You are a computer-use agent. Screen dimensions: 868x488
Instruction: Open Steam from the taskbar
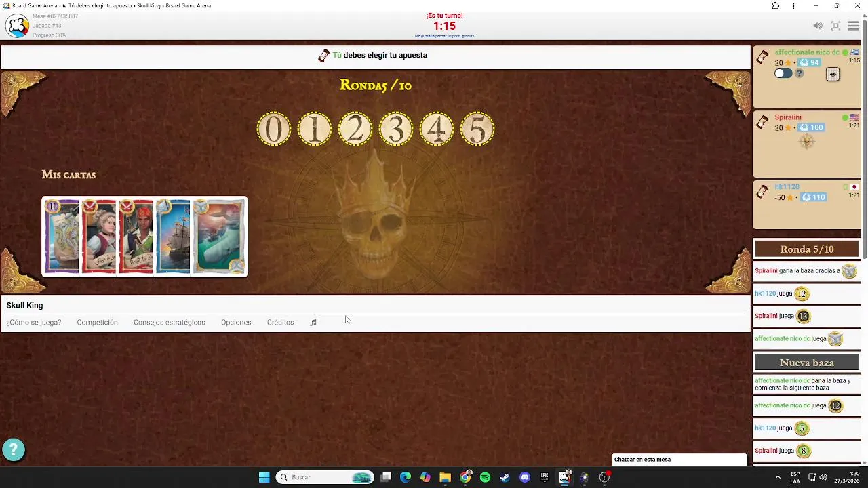[x=505, y=477]
